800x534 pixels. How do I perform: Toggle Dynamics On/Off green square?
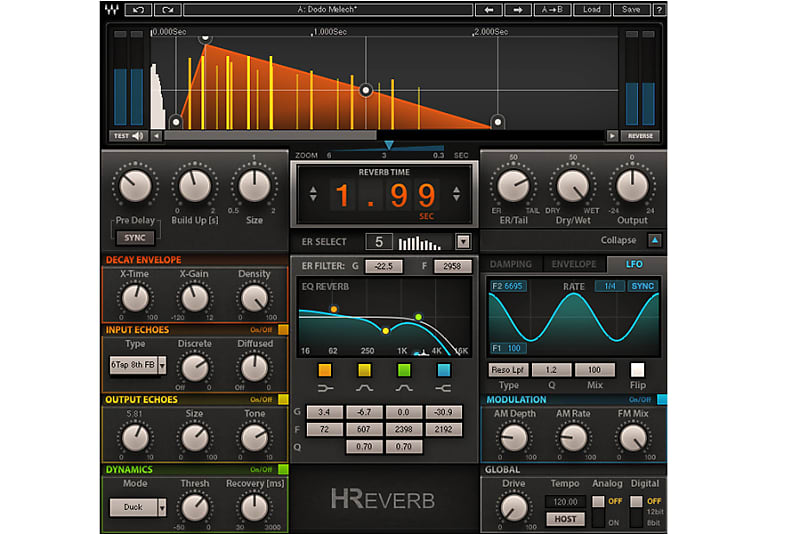click(x=283, y=469)
